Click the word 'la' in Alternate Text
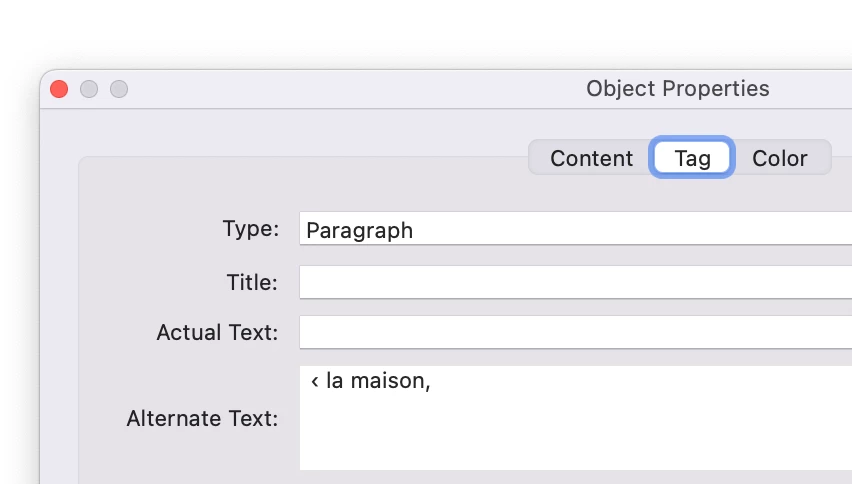The height and width of the screenshot is (484, 852). tap(334, 382)
